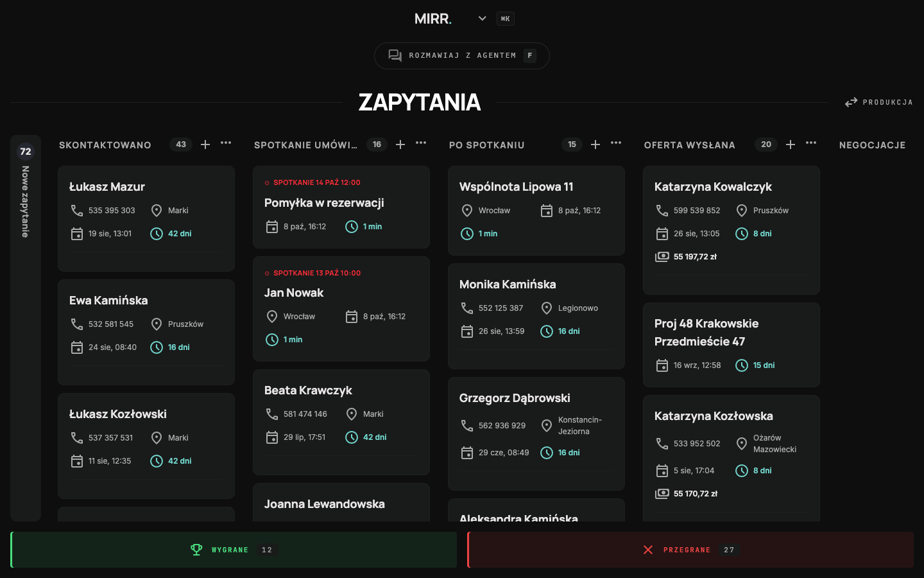This screenshot has height=578, width=924.
Task: Open Spotkanie umówione column options menu
Action: (421, 143)
